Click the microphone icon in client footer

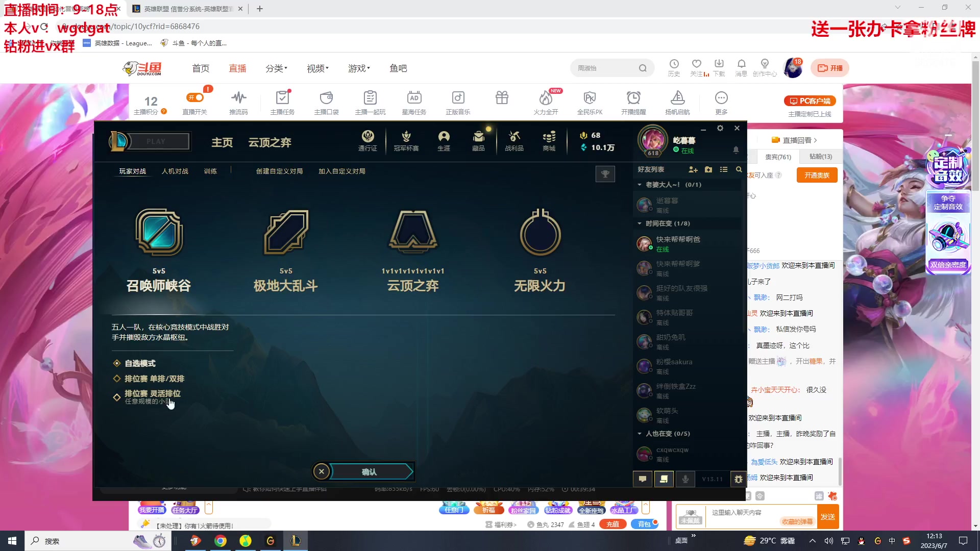(685, 479)
